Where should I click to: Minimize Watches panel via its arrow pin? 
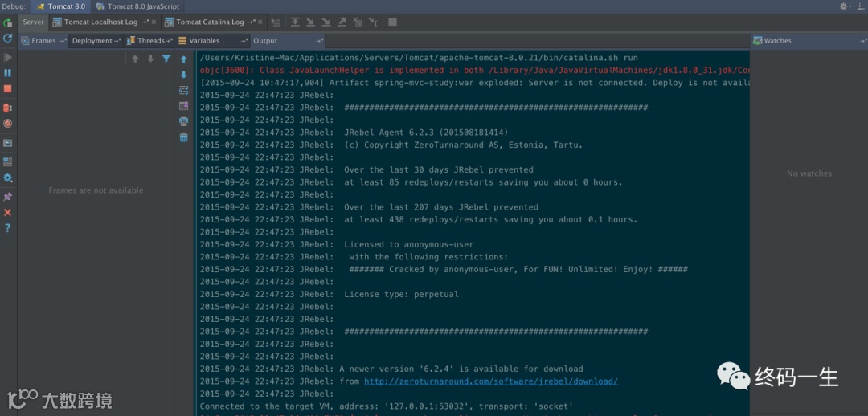pyautogui.click(x=863, y=41)
